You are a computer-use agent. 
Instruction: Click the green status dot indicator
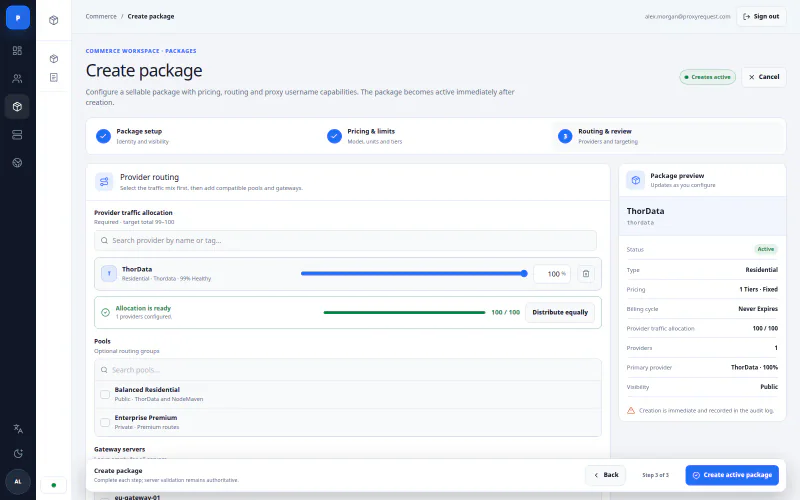[x=54, y=485]
